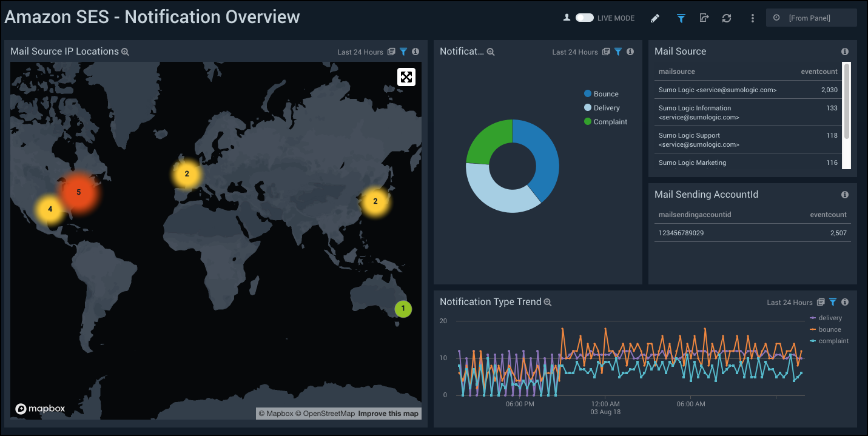
Task: Open the Last 24 Hours range on Mail Source IP Locations
Action: [361, 52]
